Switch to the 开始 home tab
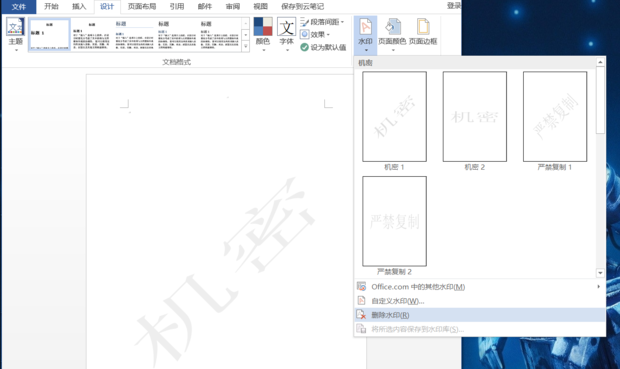 pyautogui.click(x=51, y=6)
